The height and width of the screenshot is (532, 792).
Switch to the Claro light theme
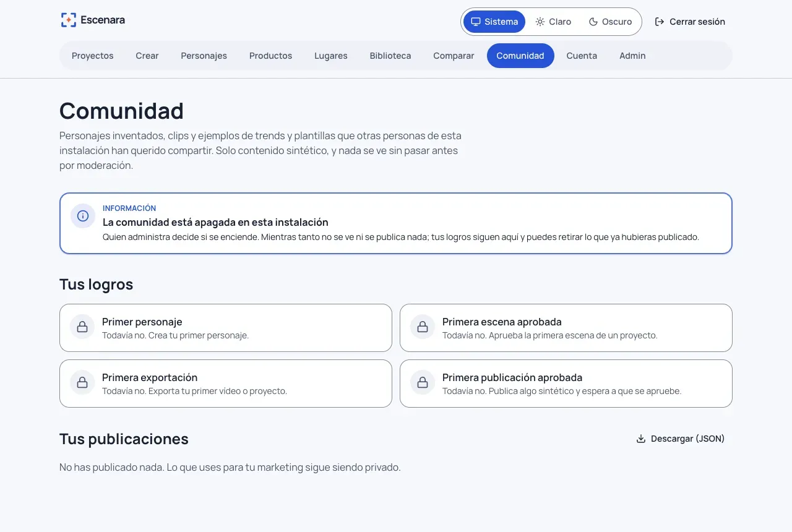click(553, 22)
